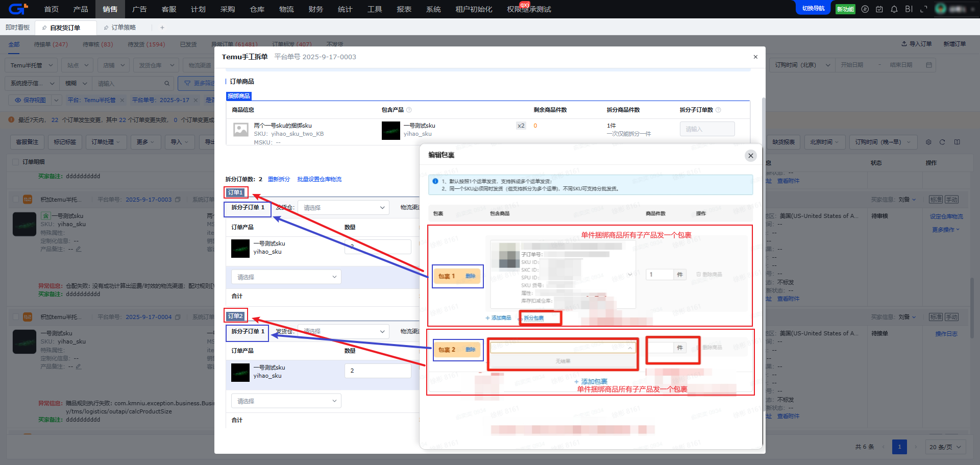The image size is (980, 465).
Task: Click the circular switch icon beside 新功能
Action: (865, 9)
